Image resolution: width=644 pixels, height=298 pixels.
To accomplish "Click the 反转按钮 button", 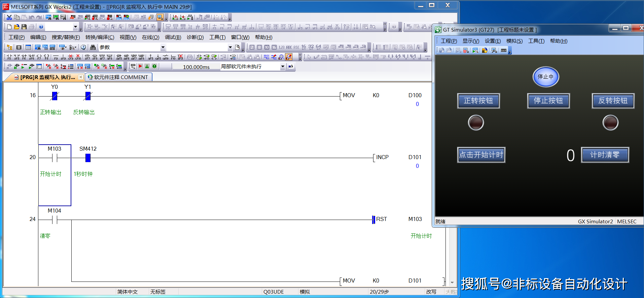I will click(x=613, y=101).
